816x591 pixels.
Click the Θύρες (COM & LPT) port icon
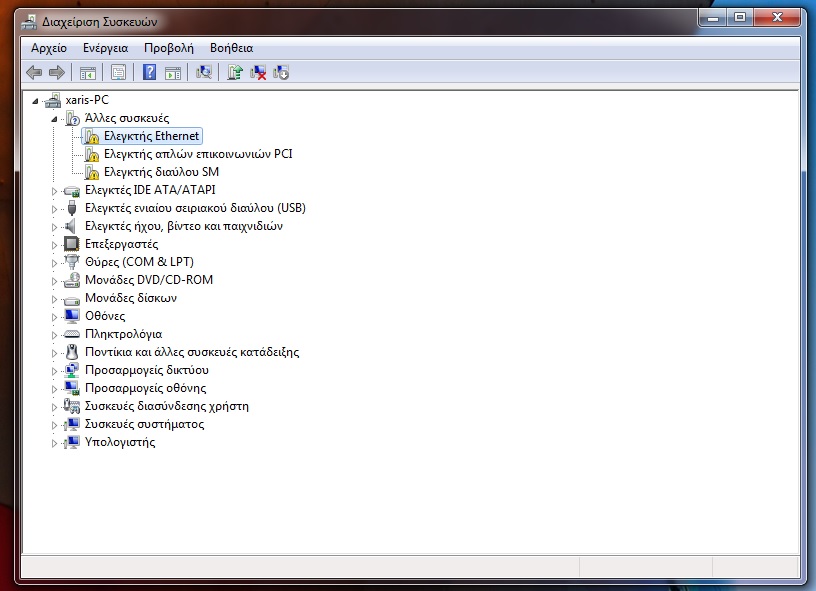(x=72, y=262)
